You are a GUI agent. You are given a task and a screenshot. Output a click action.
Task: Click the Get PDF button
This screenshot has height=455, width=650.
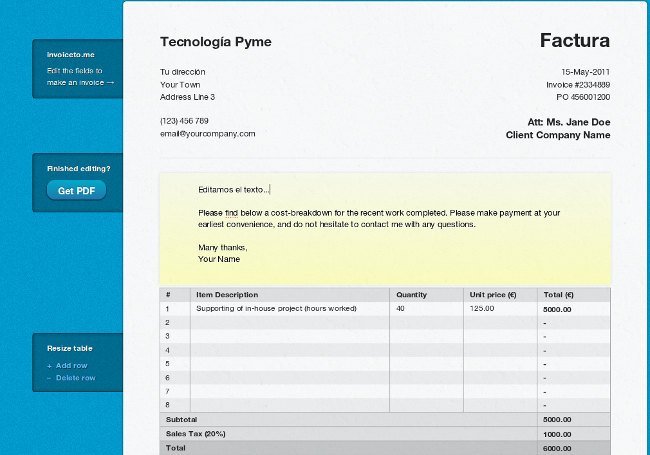(76, 190)
